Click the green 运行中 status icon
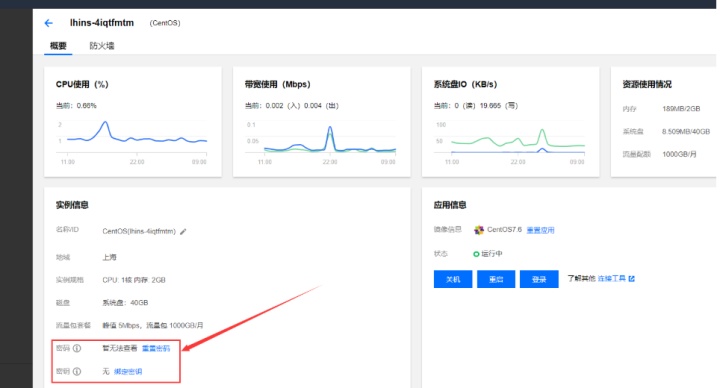Screen dimensions: 720x388 point(476,254)
